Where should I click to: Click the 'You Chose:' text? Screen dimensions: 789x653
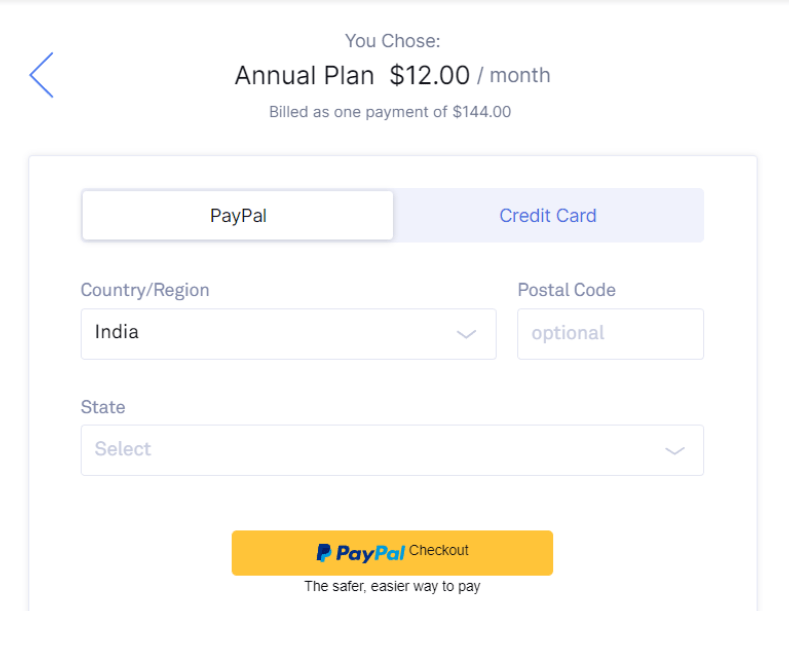[x=392, y=41]
